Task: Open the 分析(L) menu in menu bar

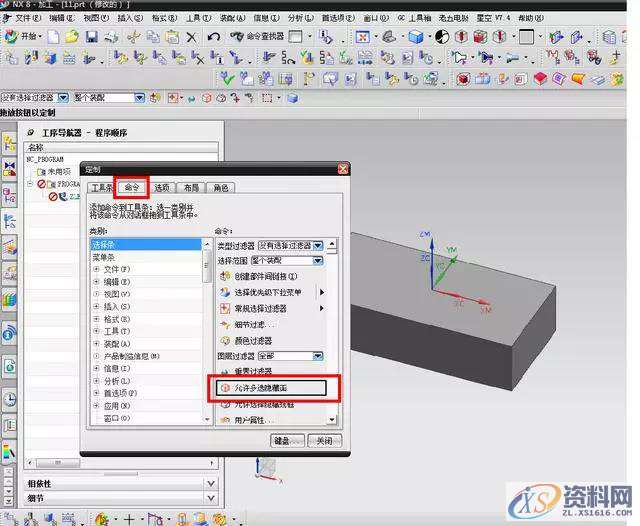Action: coord(298,18)
